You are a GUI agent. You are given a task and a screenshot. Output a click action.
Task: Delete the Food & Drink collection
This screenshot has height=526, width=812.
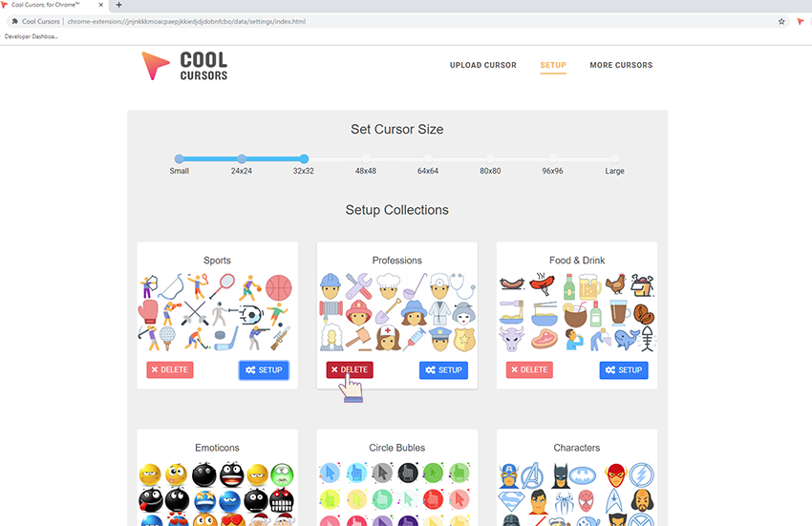(529, 369)
